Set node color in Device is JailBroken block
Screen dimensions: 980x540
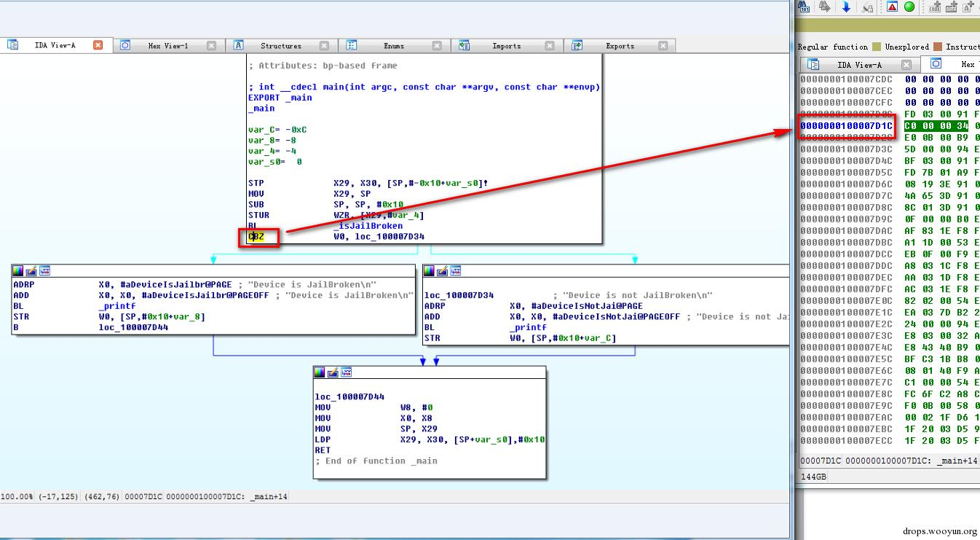pos(18,270)
